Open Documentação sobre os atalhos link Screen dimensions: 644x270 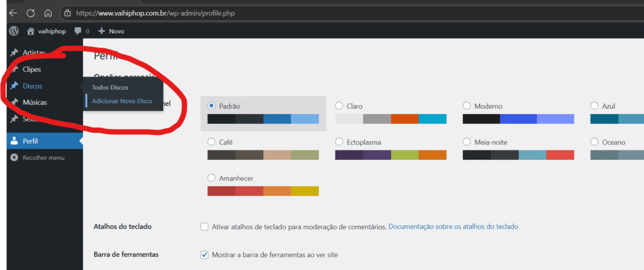[453, 227]
